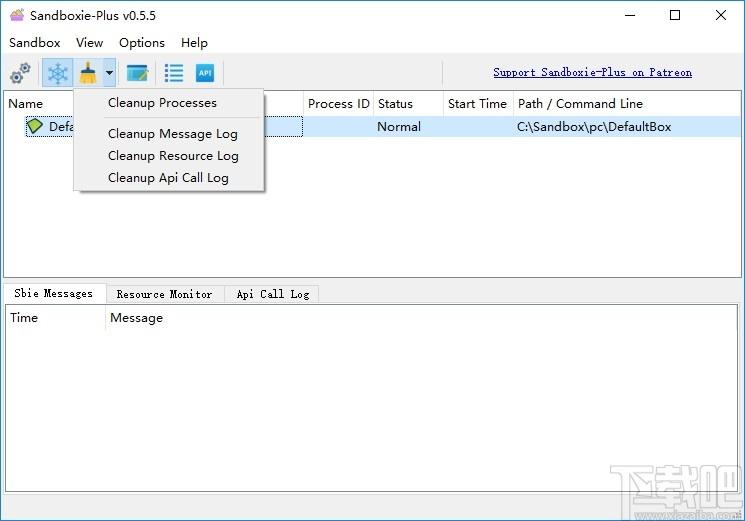Switch to the Sbie Messages tab
This screenshot has width=745, height=521.
[54, 294]
